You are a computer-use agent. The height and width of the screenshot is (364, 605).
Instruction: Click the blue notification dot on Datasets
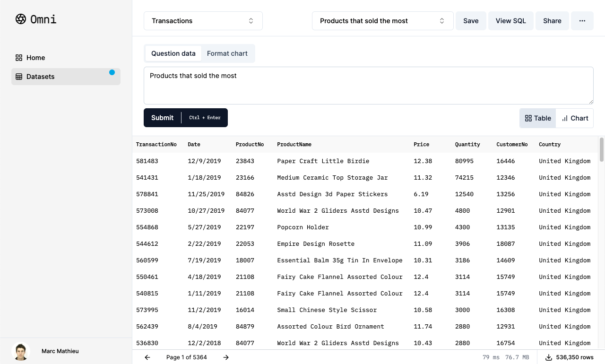(x=112, y=72)
